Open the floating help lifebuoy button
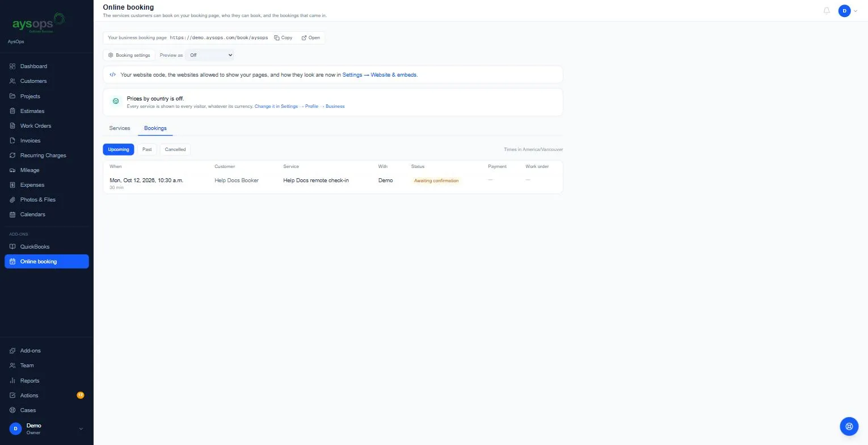Image resolution: width=868 pixels, height=445 pixels. click(849, 426)
